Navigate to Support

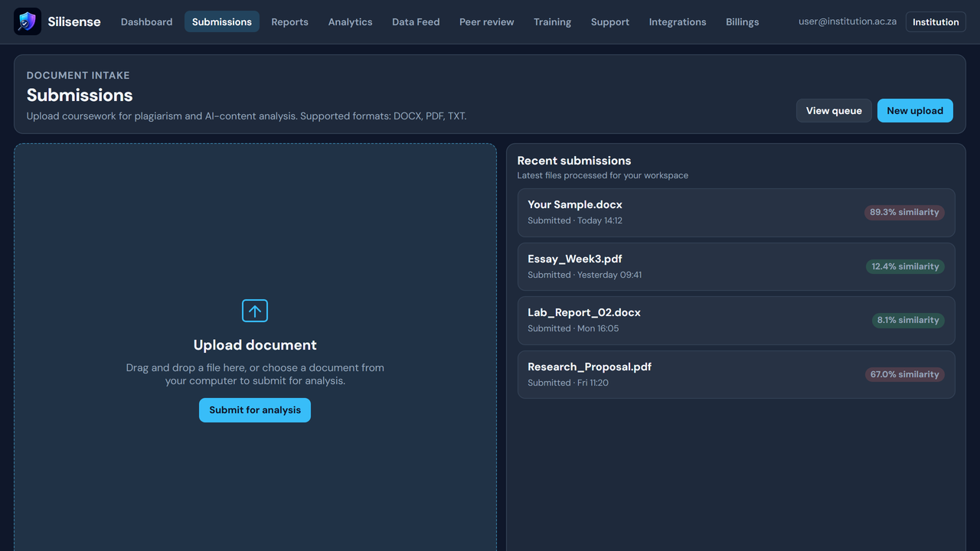(610, 21)
